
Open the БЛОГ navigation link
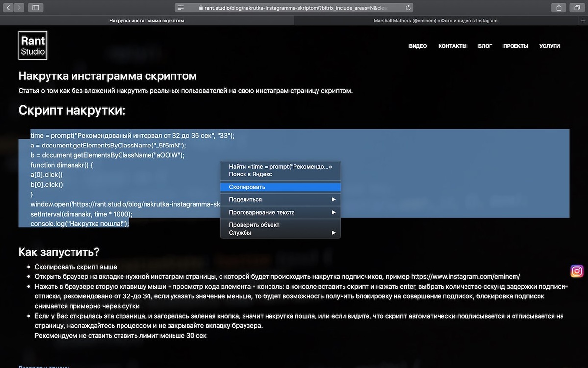tap(485, 46)
